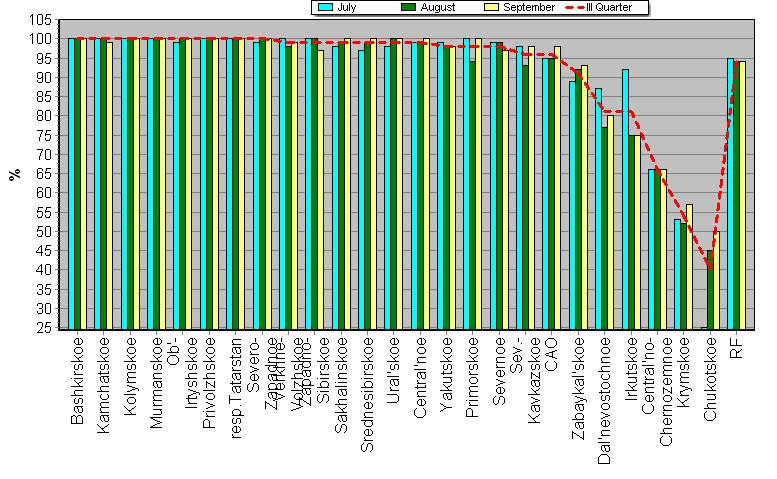The height and width of the screenshot is (479, 777).
Task: Select the Srednesibirskoe category label
Action: [x=367, y=395]
